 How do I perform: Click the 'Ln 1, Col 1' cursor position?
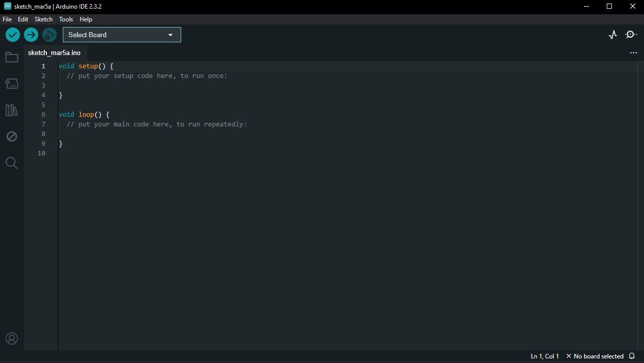544,356
